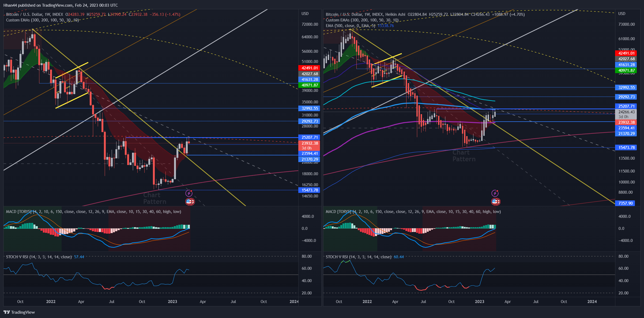The height and width of the screenshot is (318, 644).
Task: Click red 42491.01 price label on right chart
Action: coord(626,53)
